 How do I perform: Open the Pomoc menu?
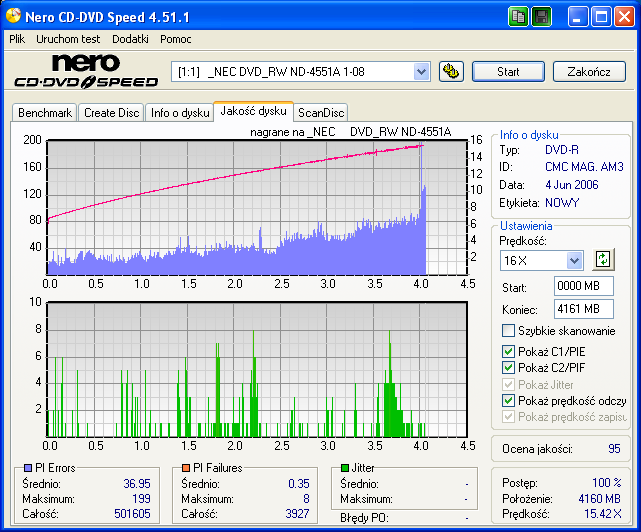tap(175, 39)
